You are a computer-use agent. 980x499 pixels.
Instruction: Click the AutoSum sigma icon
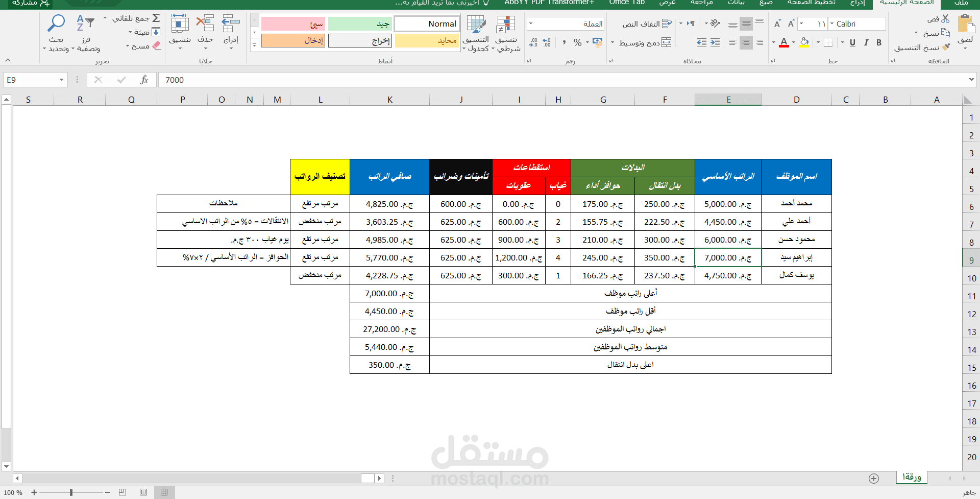156,18
